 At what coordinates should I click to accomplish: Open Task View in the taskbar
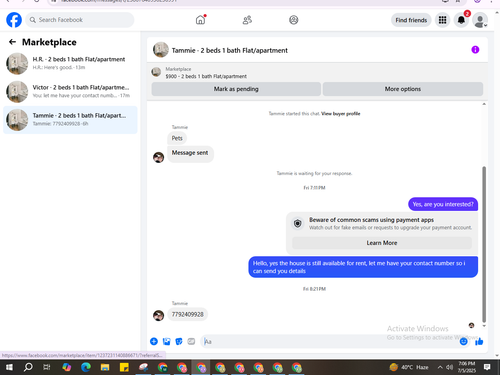[x=47, y=367]
